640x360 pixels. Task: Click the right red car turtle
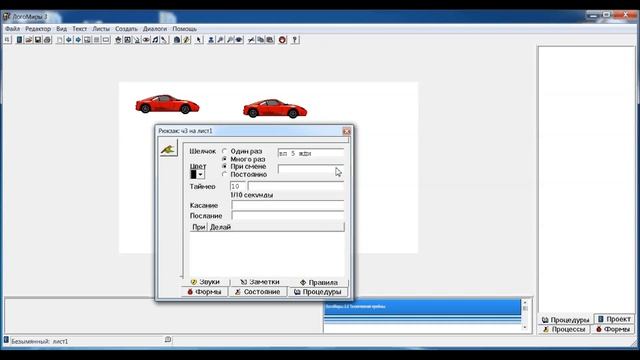pyautogui.click(x=275, y=108)
